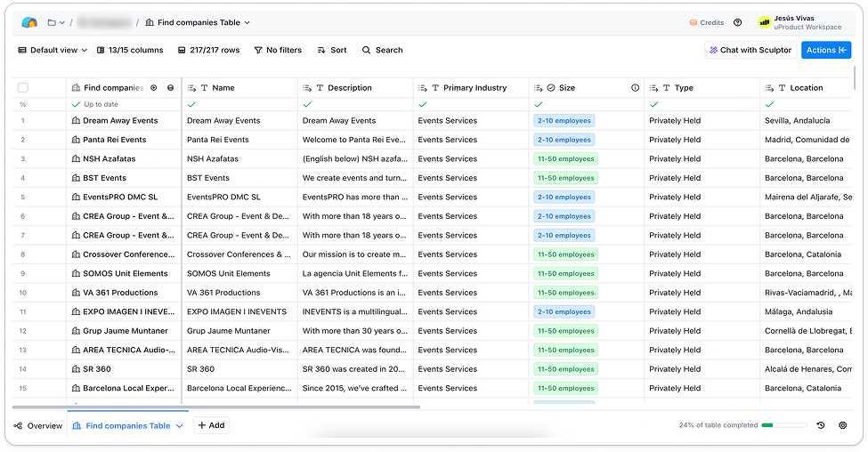Click the 2-10 employees tag for Dream Away Events
Image resolution: width=868 pixels, height=452 pixels.
click(564, 121)
